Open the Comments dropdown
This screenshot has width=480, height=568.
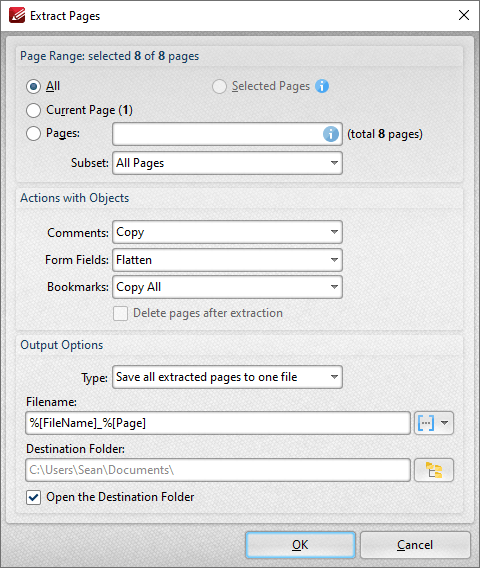coord(227,232)
